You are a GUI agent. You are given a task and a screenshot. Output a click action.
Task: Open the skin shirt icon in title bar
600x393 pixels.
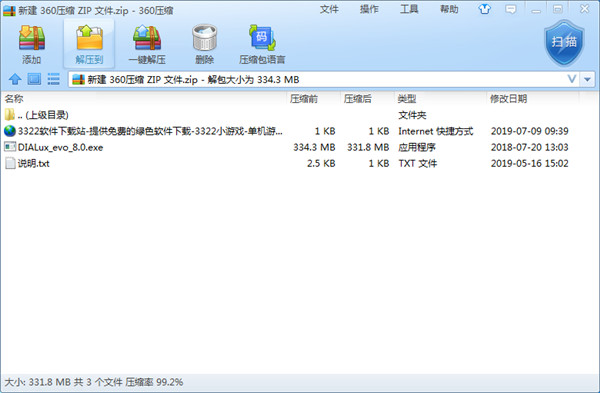485,9
